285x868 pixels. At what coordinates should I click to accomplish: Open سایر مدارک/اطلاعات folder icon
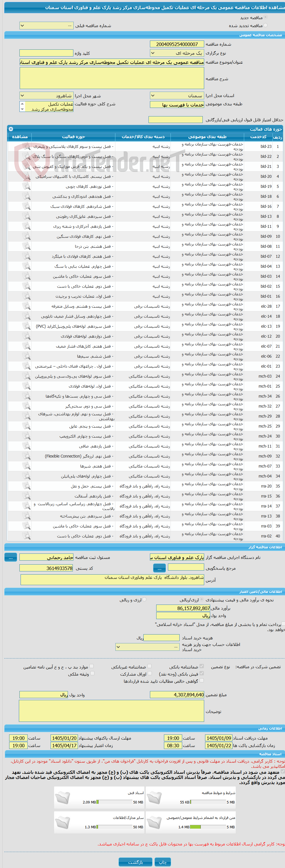click(63, 823)
